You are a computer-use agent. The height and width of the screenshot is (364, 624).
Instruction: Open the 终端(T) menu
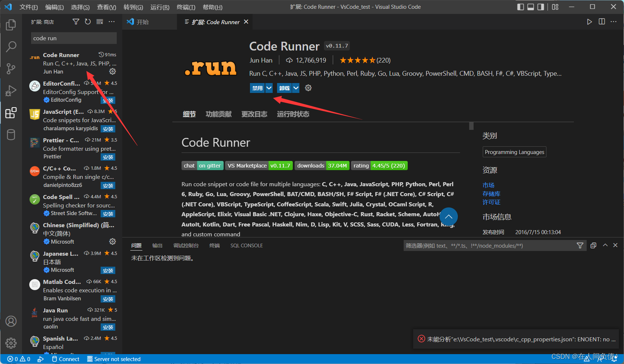[186, 7]
